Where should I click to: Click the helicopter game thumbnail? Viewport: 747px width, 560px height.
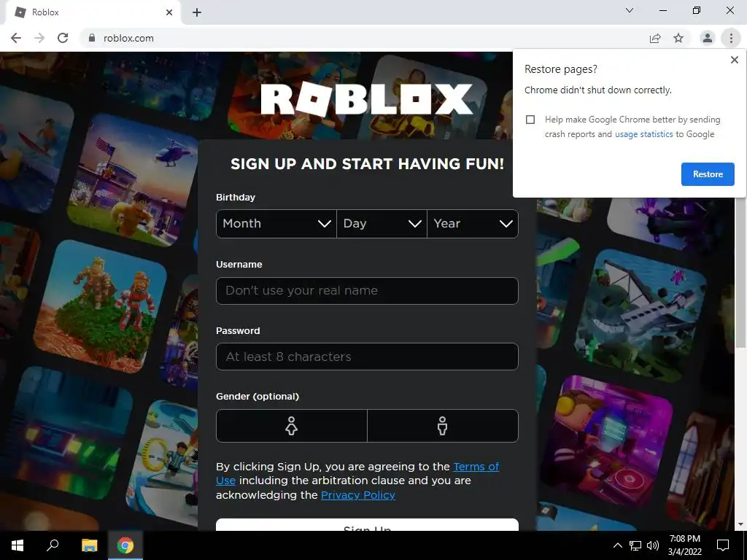(133, 181)
